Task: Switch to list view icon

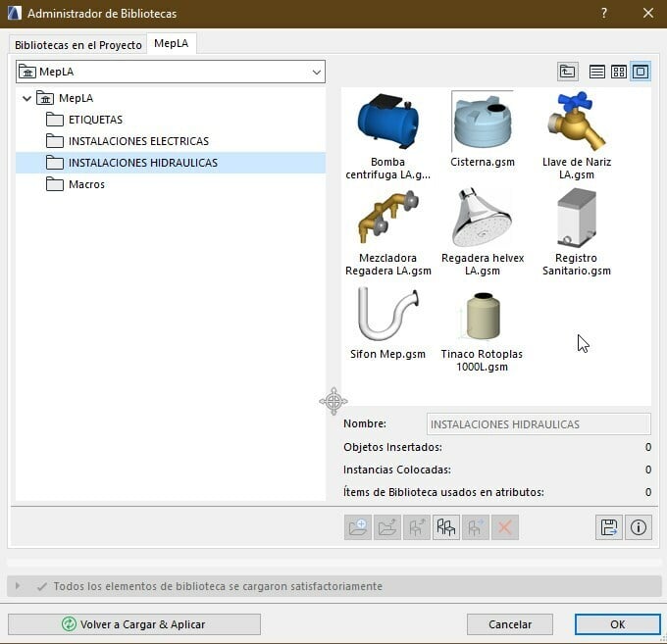Action: point(596,72)
